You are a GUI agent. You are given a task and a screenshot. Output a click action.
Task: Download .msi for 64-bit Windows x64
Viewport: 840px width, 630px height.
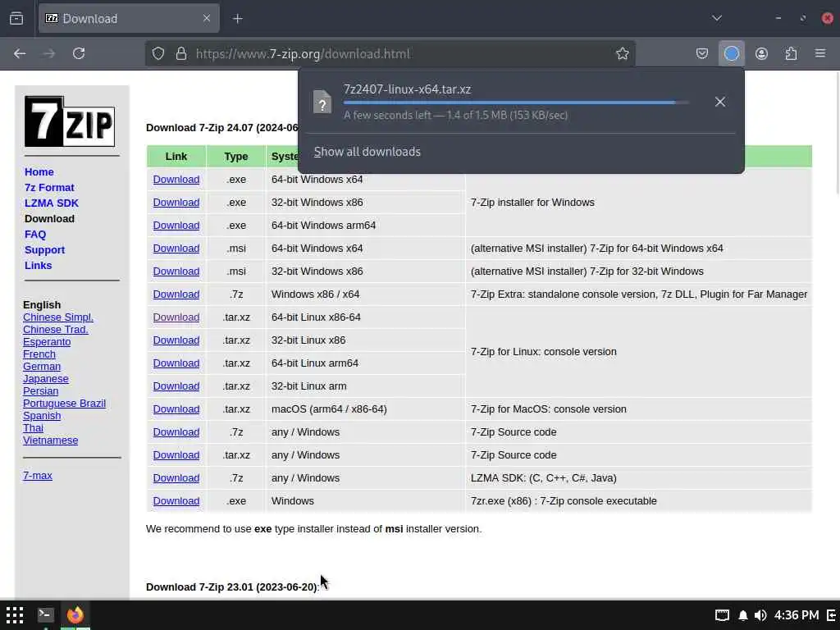pos(176,249)
